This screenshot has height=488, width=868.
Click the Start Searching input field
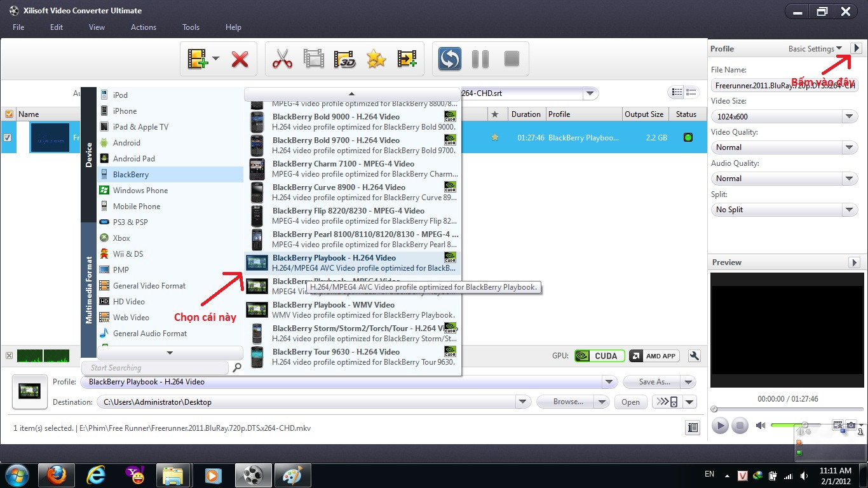(155, 367)
